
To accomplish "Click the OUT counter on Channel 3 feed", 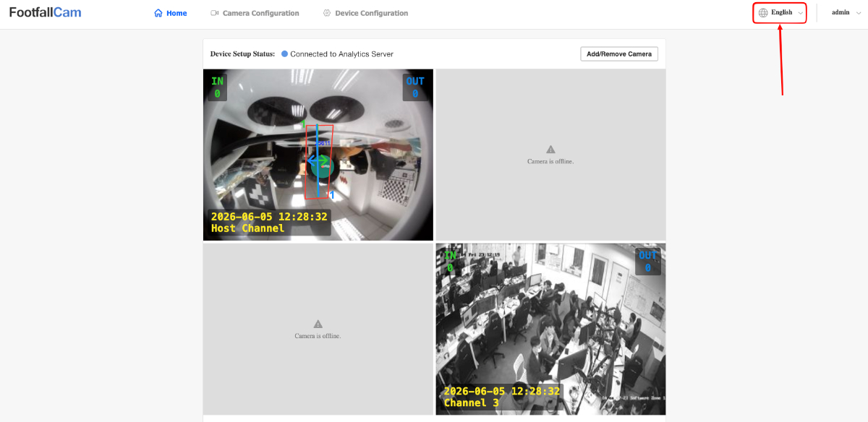I will [x=648, y=262].
